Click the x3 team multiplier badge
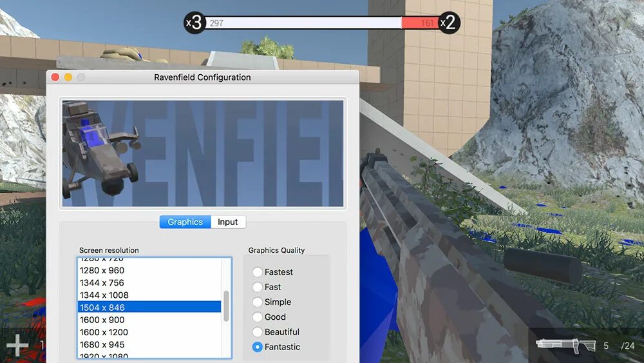 (x=194, y=23)
